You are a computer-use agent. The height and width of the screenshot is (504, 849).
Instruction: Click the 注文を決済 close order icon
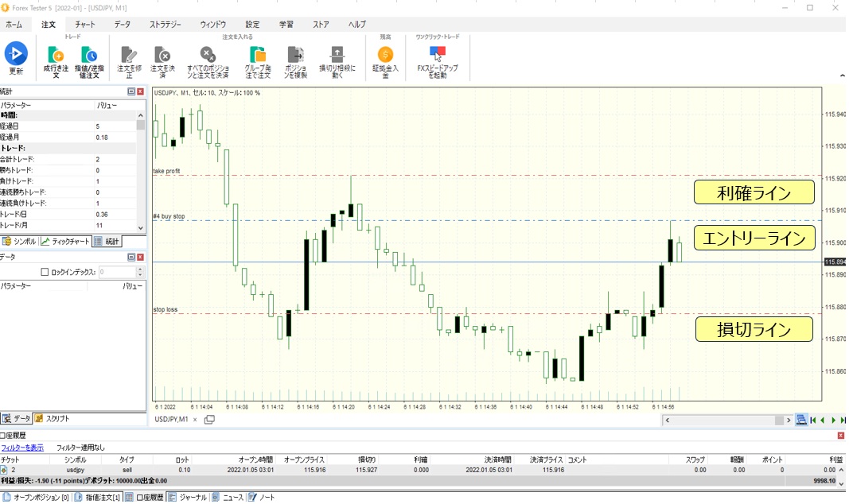(x=162, y=55)
